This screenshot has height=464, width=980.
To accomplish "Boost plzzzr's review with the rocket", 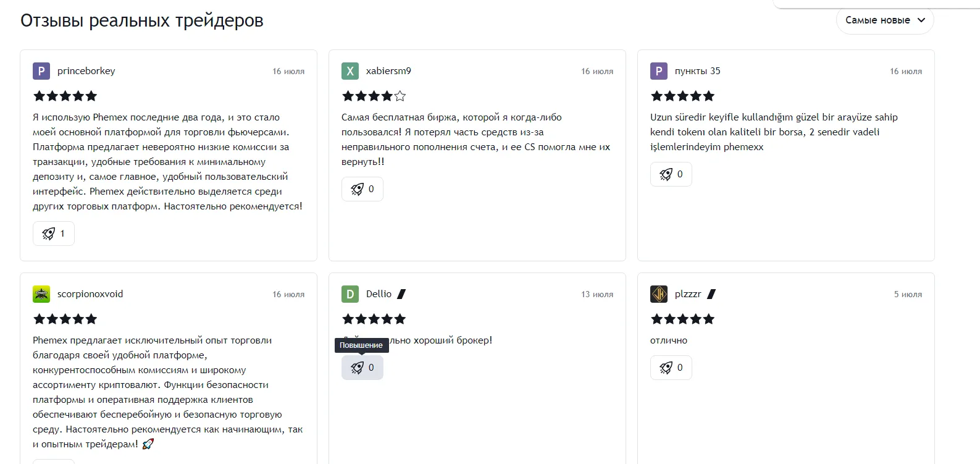I will click(671, 368).
